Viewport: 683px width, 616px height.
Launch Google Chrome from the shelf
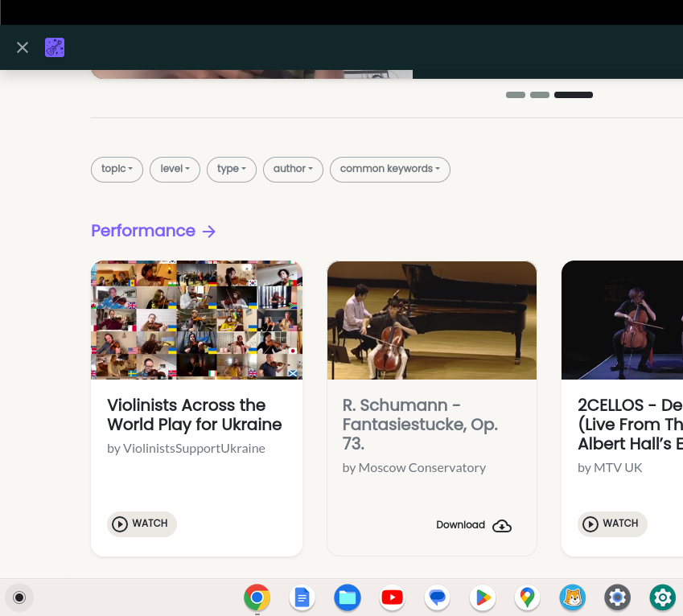257,598
